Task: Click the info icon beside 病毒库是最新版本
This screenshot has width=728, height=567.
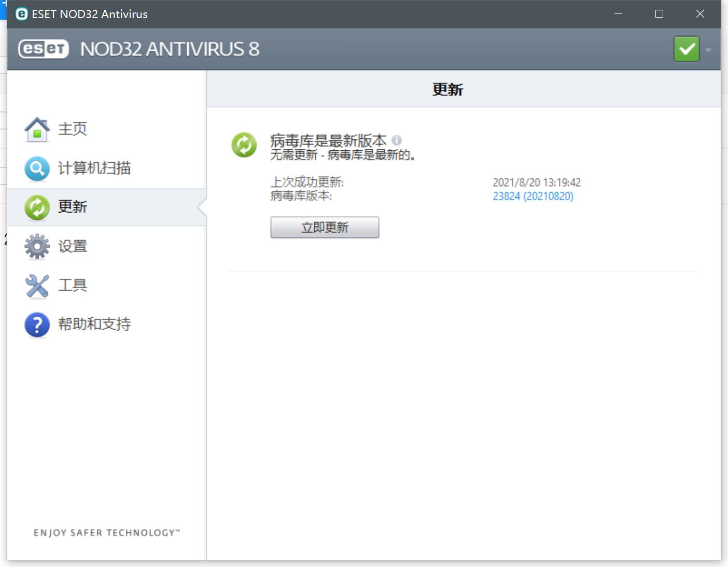Action: pyautogui.click(x=397, y=140)
